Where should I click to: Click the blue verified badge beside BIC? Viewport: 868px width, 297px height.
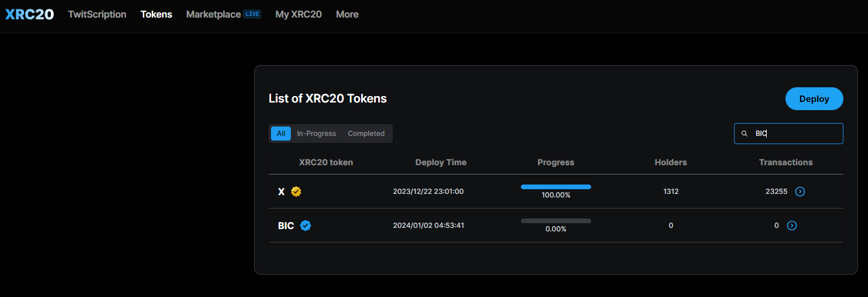[306, 226]
